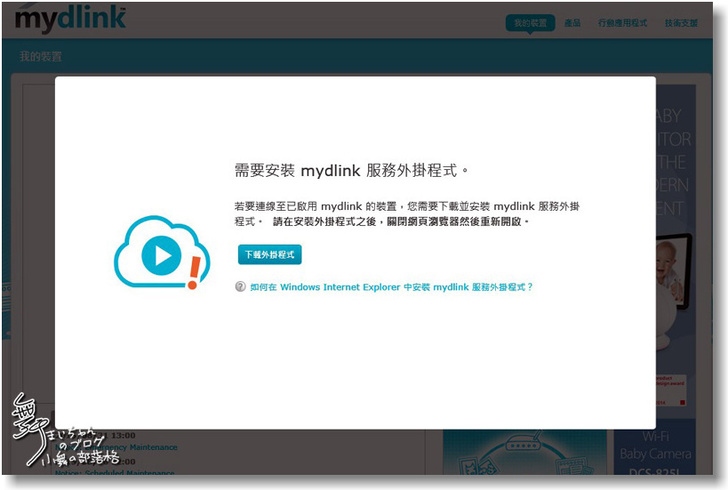
Task: Click the mydlink logo
Action: [71, 20]
